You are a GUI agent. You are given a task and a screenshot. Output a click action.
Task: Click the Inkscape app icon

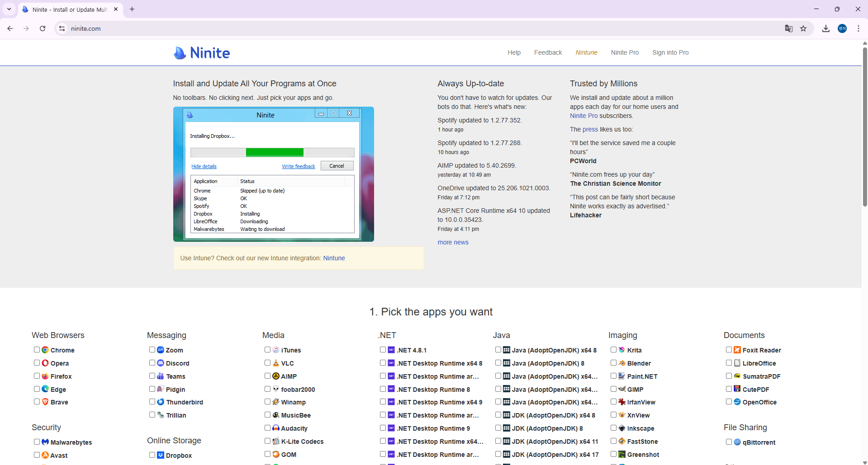coord(622,428)
